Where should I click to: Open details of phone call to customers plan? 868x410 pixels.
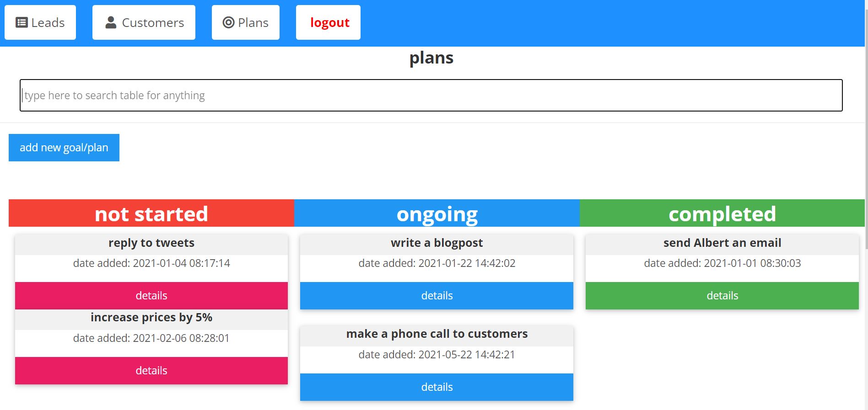tap(437, 387)
